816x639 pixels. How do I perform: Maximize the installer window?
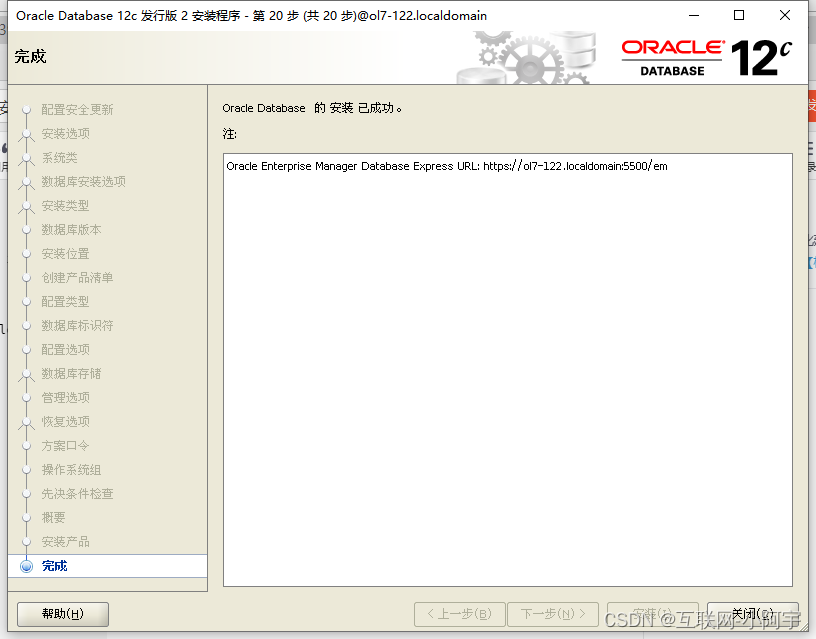[x=739, y=16]
